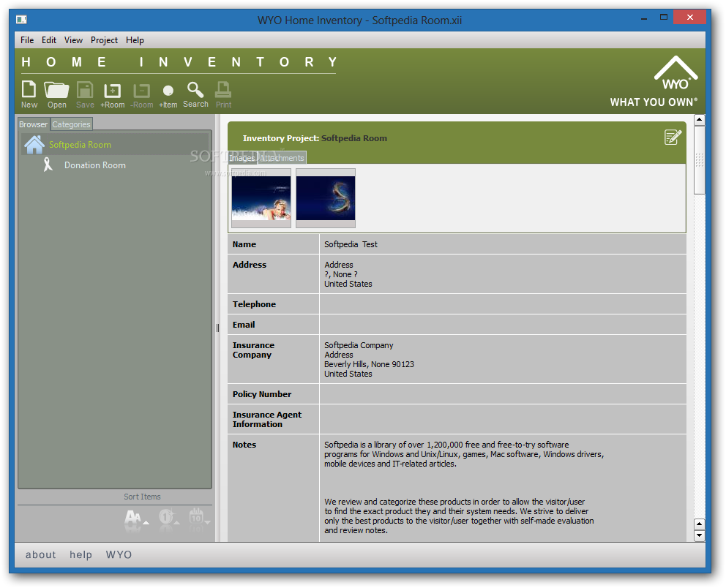Viewport: 726px width, 588px height.
Task: Open the Project menu
Action: click(x=104, y=40)
